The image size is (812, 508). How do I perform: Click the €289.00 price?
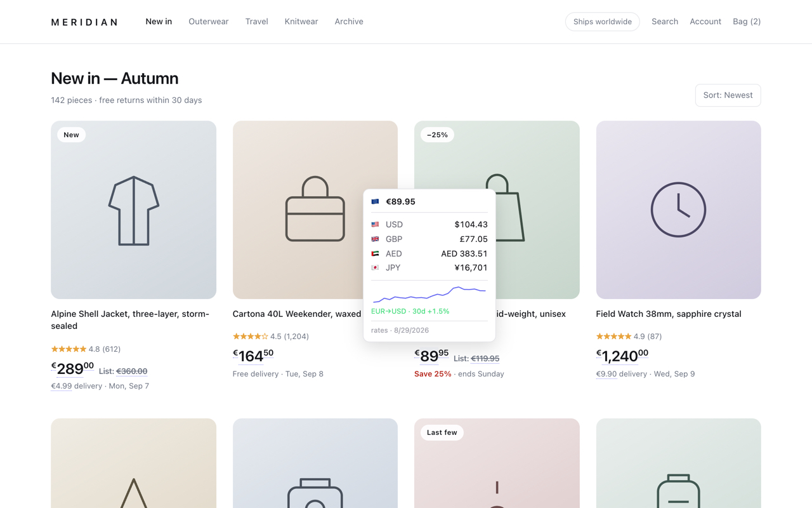click(x=72, y=368)
